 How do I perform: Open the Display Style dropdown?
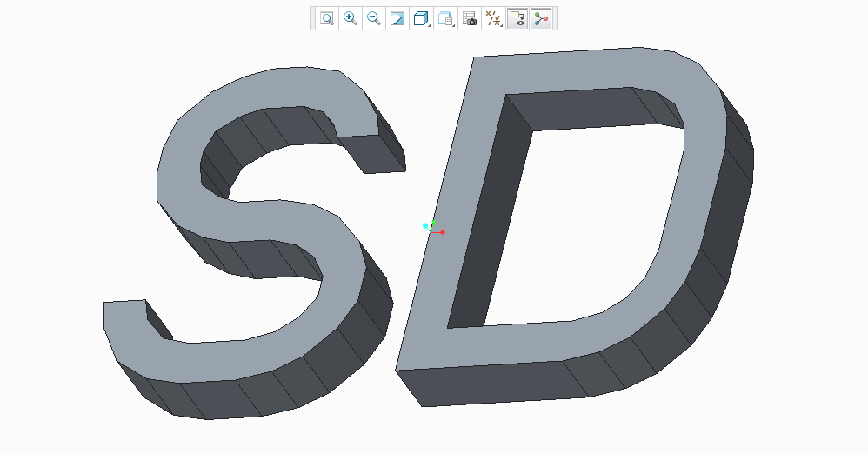[x=421, y=18]
